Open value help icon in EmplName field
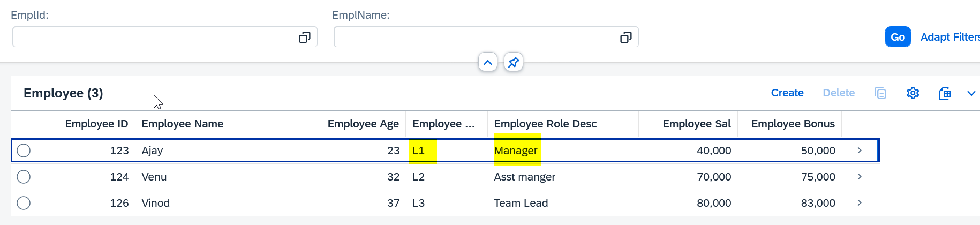Image resolution: width=980 pixels, height=225 pixels. pos(625,37)
